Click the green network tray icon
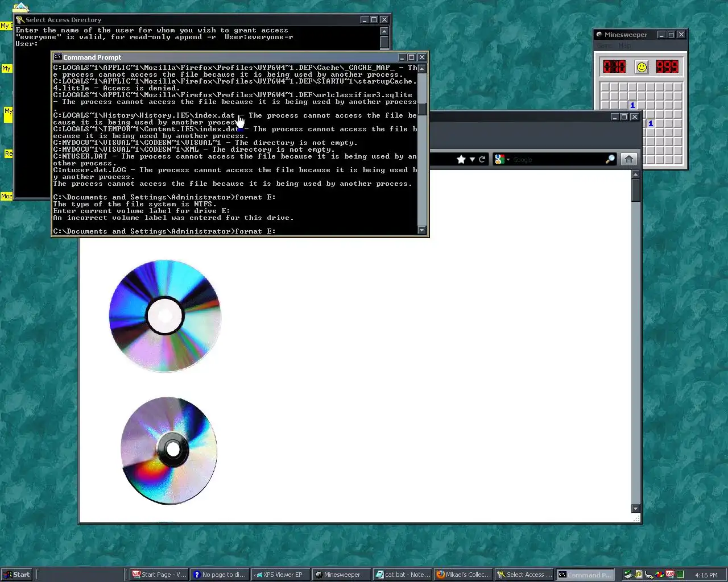 (x=627, y=575)
